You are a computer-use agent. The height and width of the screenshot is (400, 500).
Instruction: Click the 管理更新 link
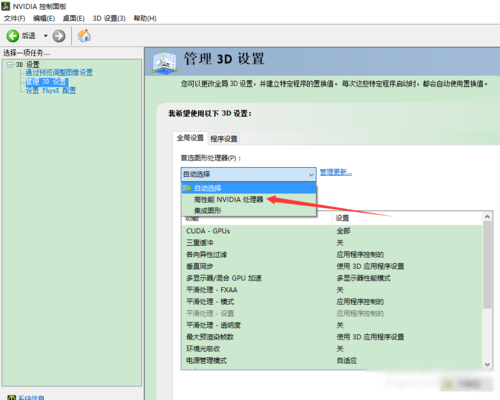[336, 172]
